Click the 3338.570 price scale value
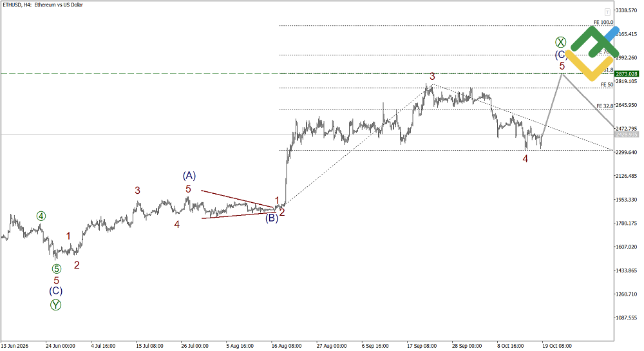Viewport: 644px width, 351px height. (627, 10)
